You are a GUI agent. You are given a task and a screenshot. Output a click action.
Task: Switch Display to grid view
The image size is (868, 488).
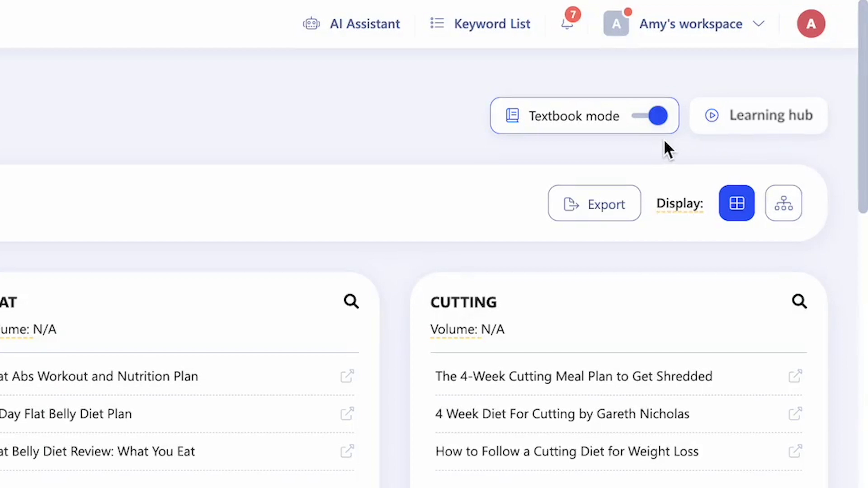pyautogui.click(x=737, y=203)
